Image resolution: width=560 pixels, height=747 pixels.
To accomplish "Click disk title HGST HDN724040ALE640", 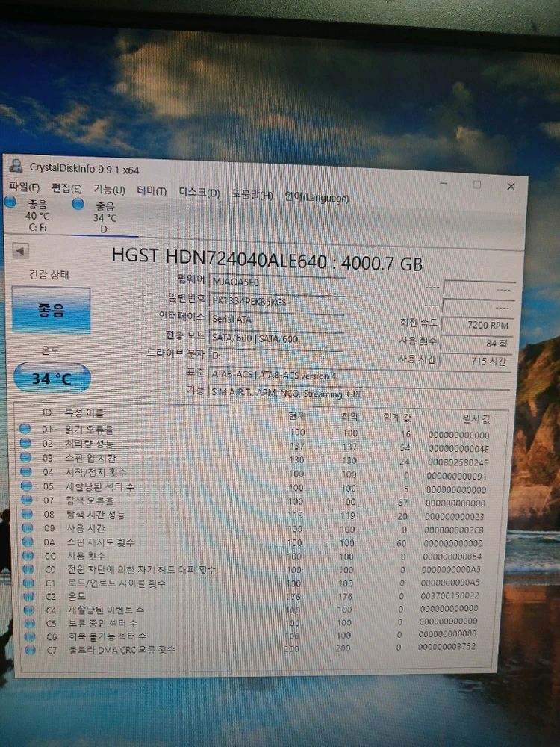I will (220, 258).
